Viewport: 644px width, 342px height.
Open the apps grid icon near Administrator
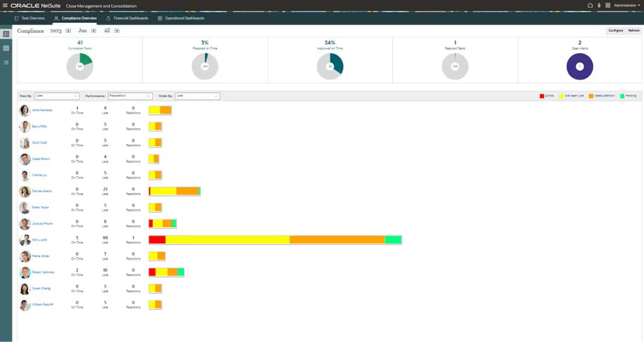point(607,5)
